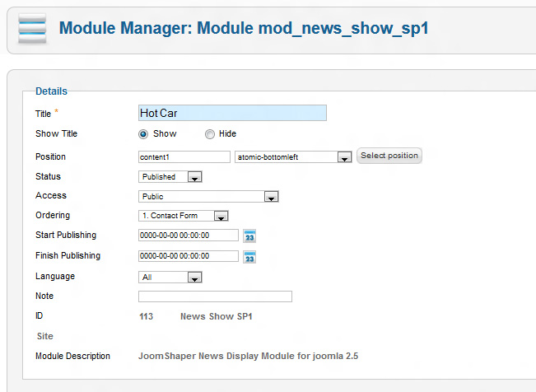Open the Finish Publishing calendar picker
Screen dimensions: 536x392
(250, 256)
